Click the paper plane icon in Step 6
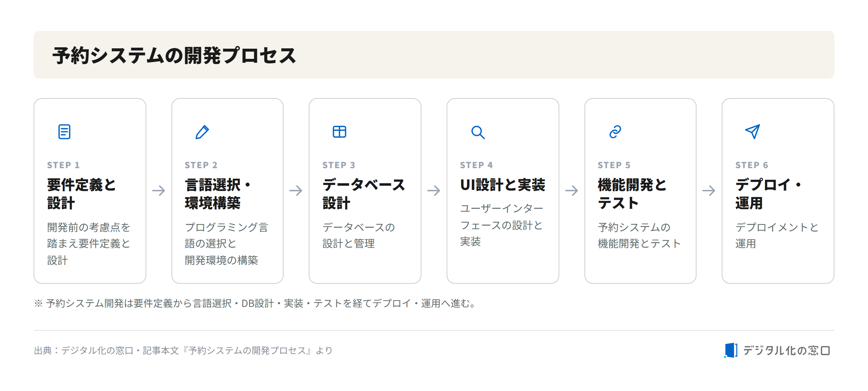This screenshot has height=391, width=868. [x=752, y=132]
